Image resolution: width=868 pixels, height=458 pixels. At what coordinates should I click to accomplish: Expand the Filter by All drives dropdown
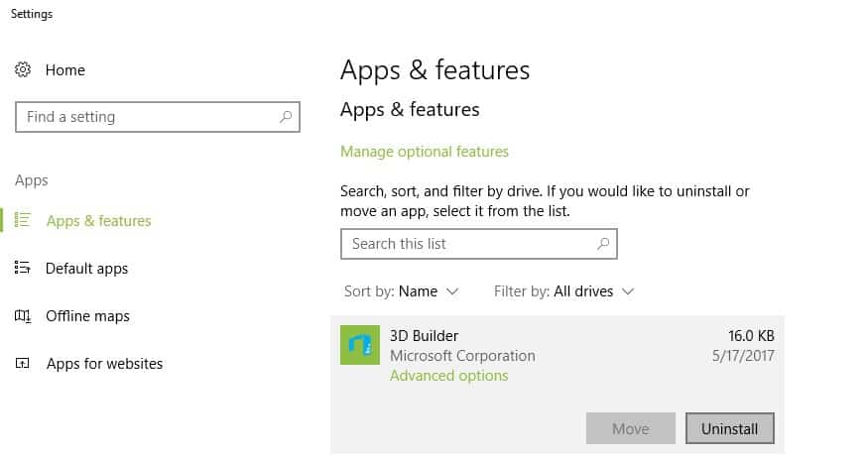[563, 291]
